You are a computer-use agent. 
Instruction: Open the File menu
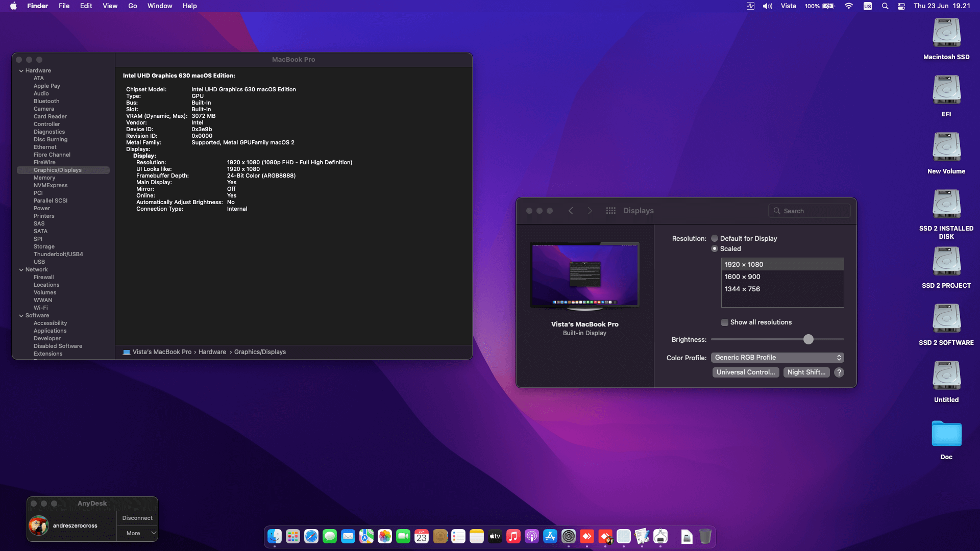(x=64, y=6)
